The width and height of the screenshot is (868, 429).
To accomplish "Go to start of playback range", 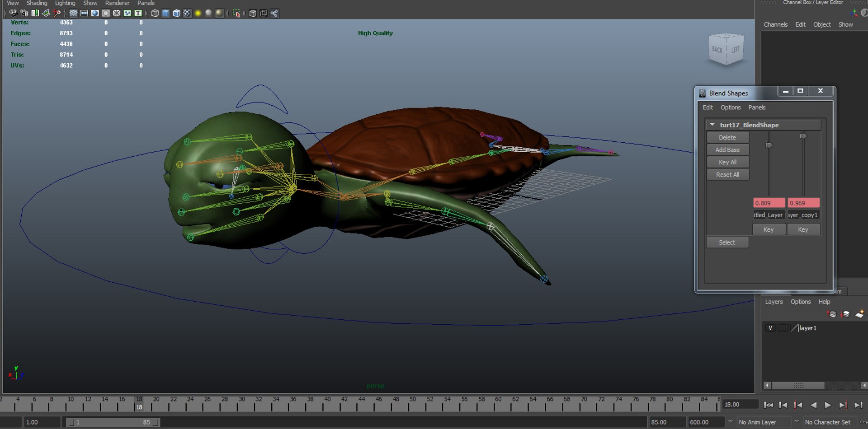I will [768, 405].
